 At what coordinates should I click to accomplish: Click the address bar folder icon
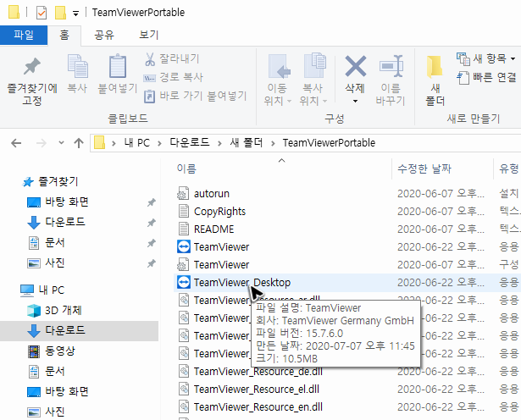click(x=99, y=143)
